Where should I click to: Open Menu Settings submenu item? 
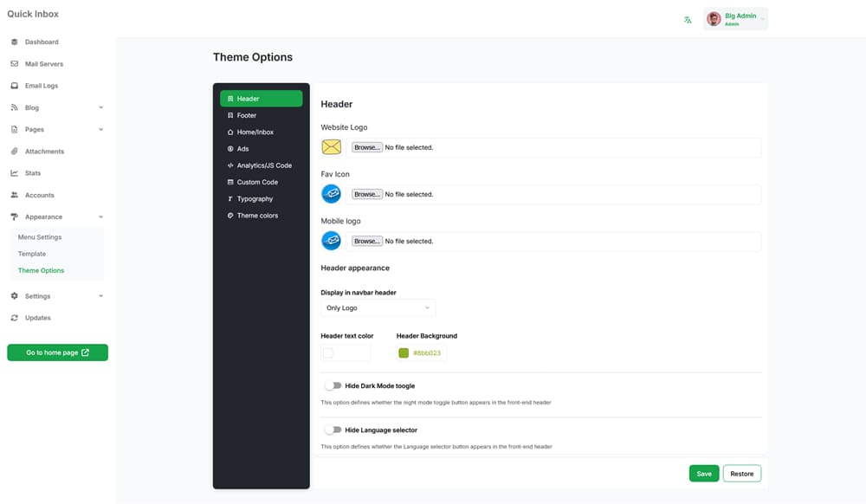coord(40,237)
